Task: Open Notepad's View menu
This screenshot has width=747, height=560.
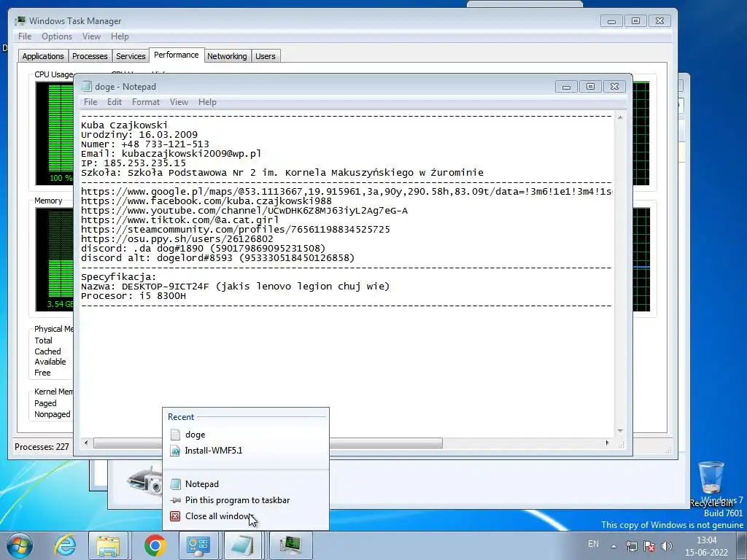Action: pos(179,102)
